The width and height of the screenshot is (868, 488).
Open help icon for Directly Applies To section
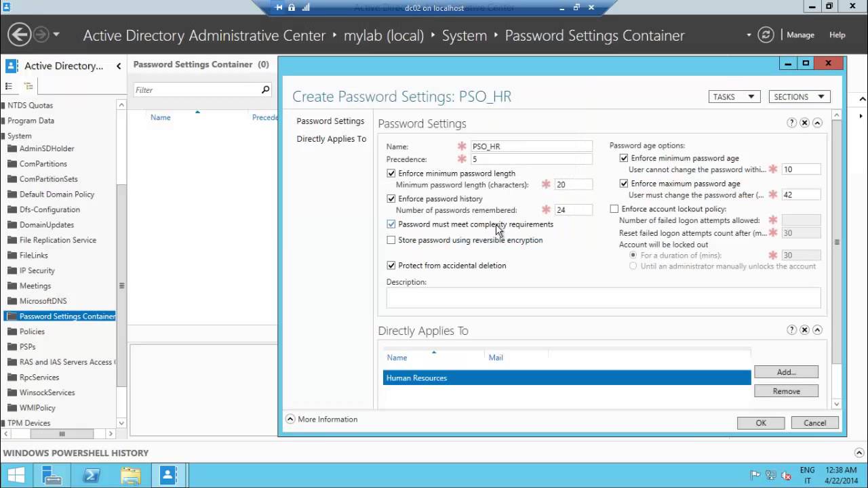tap(791, 330)
